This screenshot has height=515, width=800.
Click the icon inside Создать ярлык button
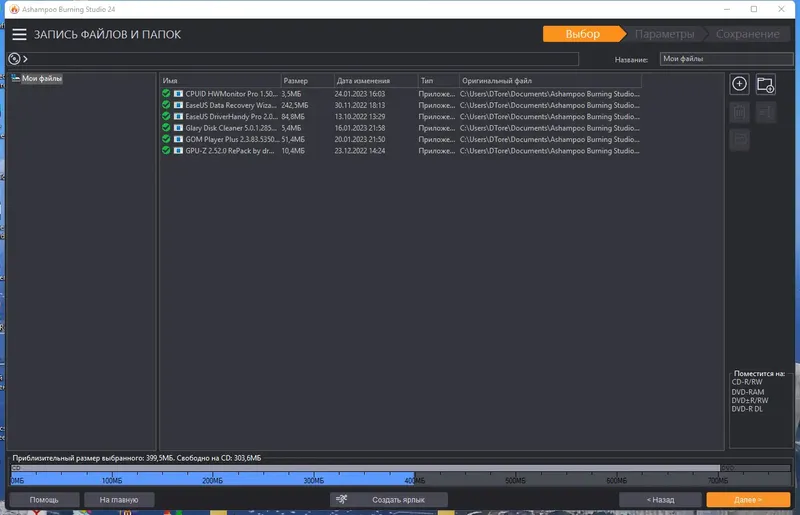[x=342, y=499]
